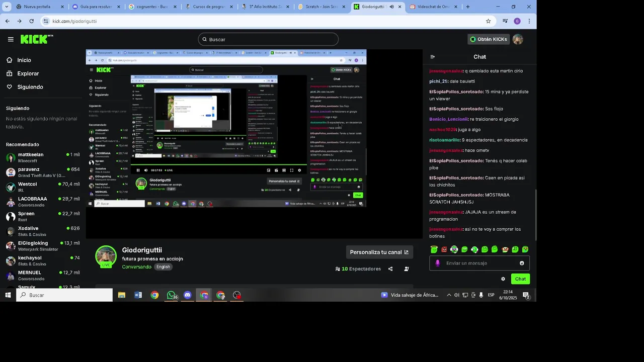The height and width of the screenshot is (362, 644).
Task: Open recommended channel mattkeelan
Action: point(43,157)
